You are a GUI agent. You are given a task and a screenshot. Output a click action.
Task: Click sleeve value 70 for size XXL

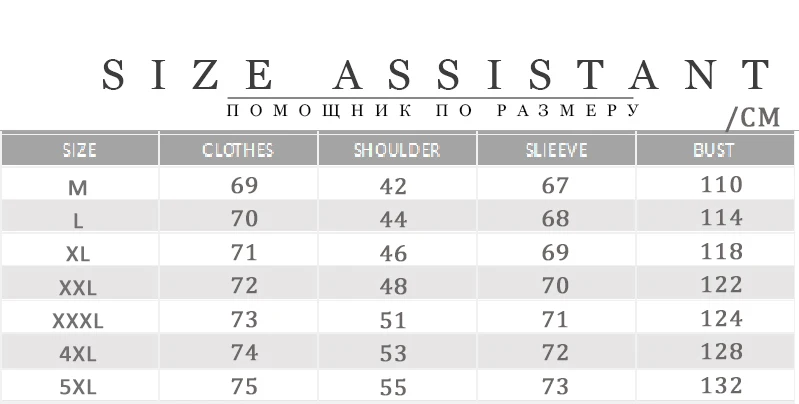pos(555,286)
